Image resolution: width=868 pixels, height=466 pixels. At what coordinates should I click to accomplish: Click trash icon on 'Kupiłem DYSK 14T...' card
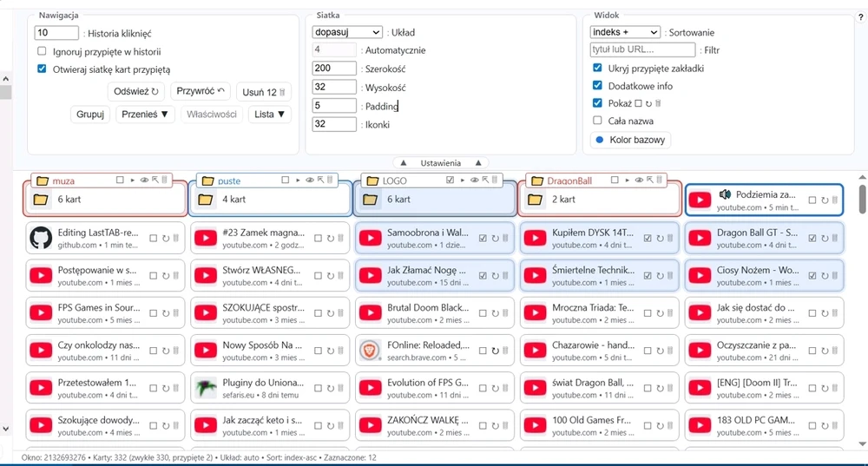pyautogui.click(x=669, y=239)
